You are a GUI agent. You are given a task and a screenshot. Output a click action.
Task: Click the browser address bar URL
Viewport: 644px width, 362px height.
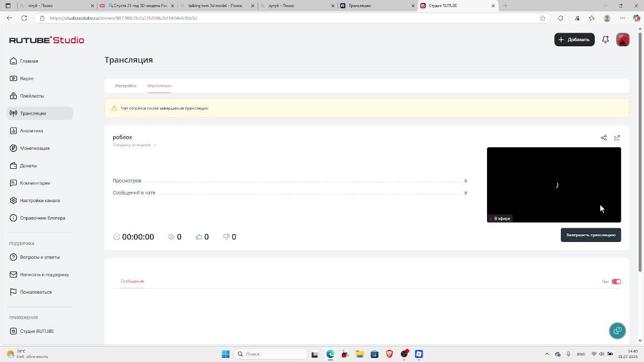coord(123,18)
